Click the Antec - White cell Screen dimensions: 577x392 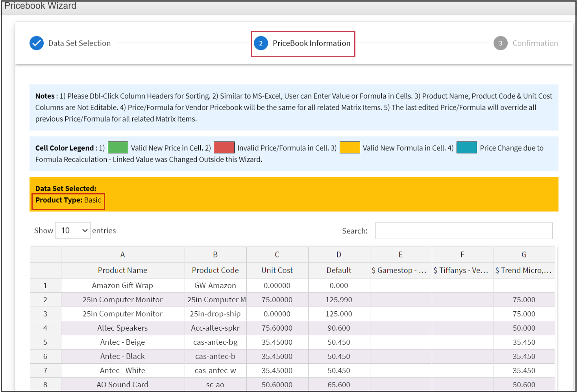click(123, 371)
